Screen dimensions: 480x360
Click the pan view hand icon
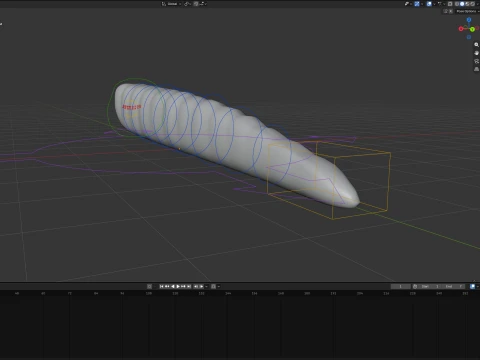pos(476,53)
